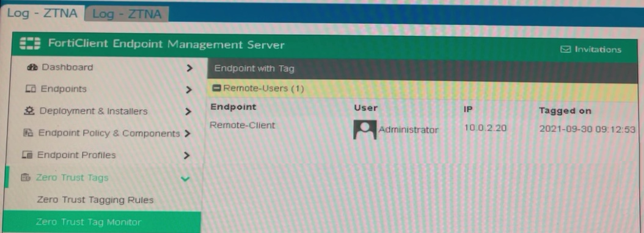
Task: Click the Tagged on column header
Action: pyautogui.click(x=565, y=111)
